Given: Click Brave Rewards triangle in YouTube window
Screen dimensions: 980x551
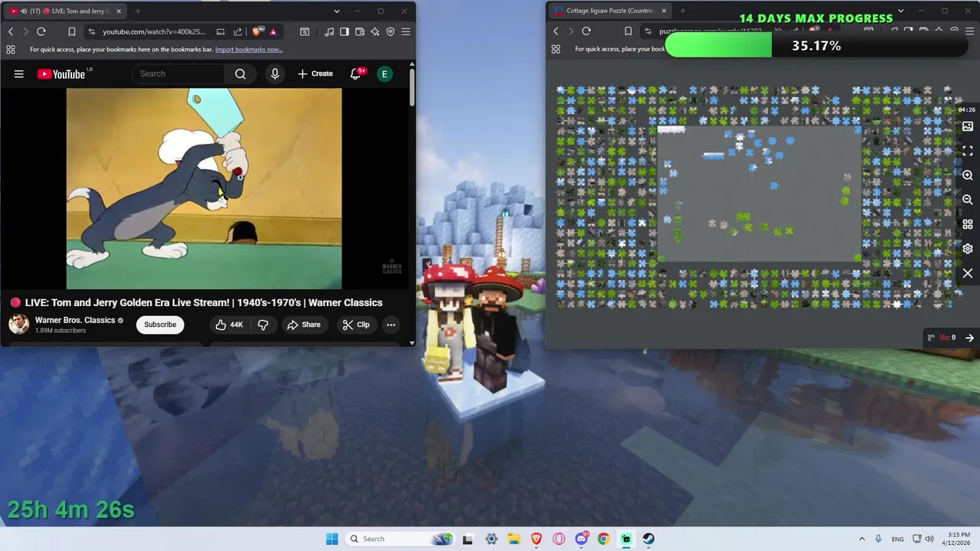Looking at the screenshot, I should click(273, 31).
